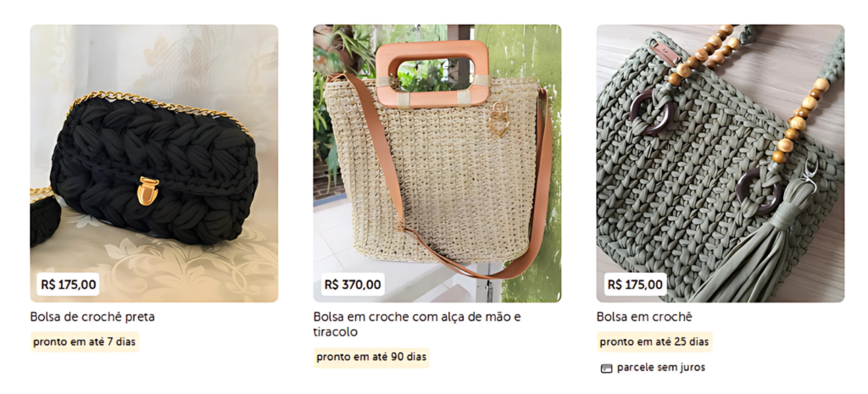Click the gold heart charm on the beige bag
Viewport: 868px width, 394px height.
(498, 119)
